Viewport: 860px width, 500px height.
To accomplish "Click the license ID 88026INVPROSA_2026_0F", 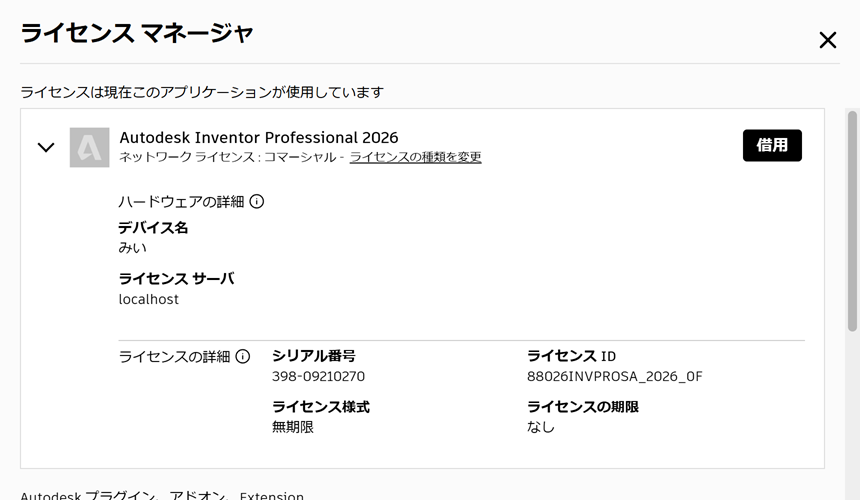I will pyautogui.click(x=615, y=377).
